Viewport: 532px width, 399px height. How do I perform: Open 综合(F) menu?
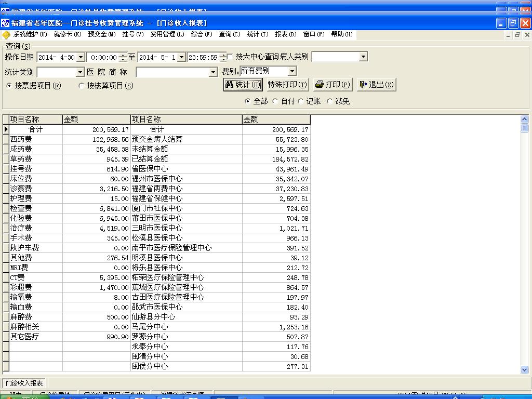coord(202,34)
